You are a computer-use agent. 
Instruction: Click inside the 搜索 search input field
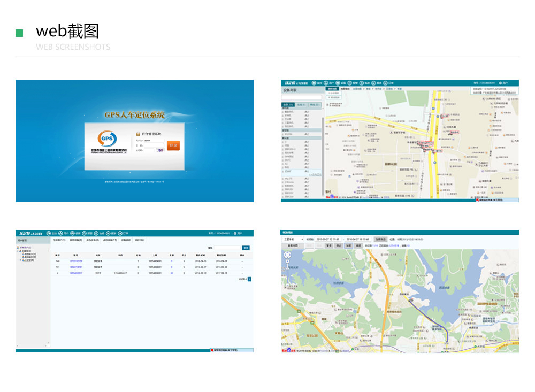click(x=227, y=248)
